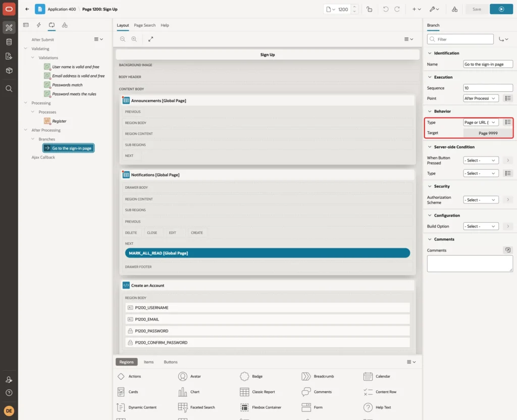
Task: Collapse the Behavior section
Action: pyautogui.click(x=430, y=112)
